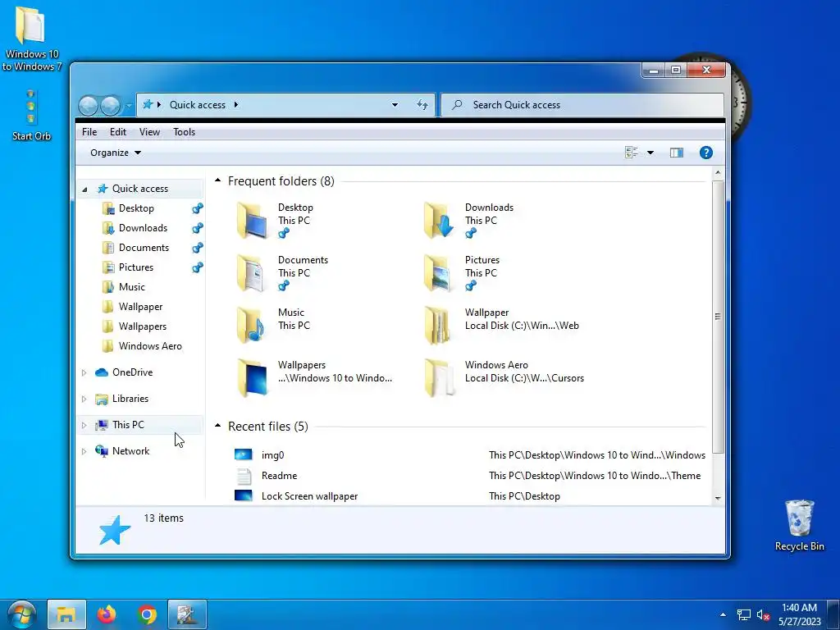Click the File Explorer taskbar icon
The image size is (840, 630).
66,614
